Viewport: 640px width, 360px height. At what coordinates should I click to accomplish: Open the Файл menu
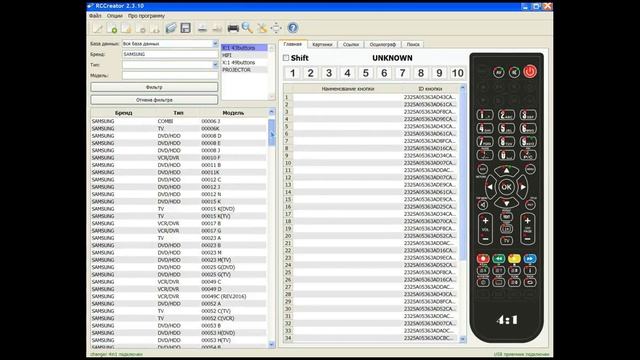pos(95,16)
